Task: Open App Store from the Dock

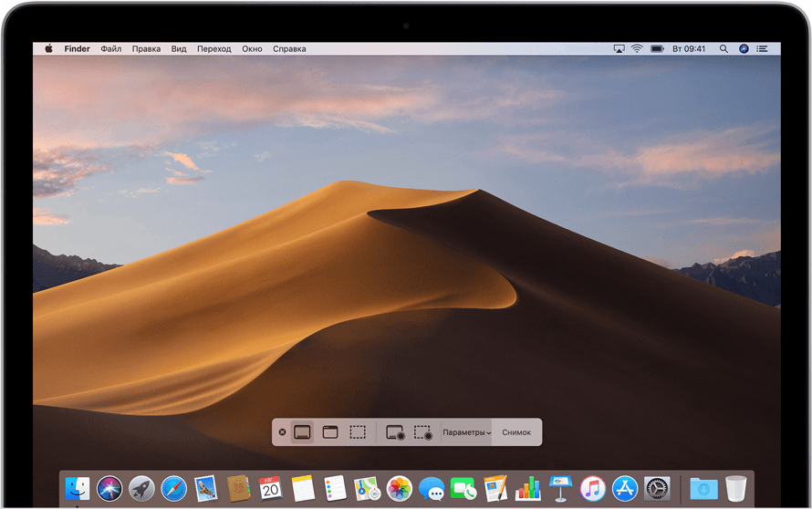Action: pyautogui.click(x=625, y=488)
